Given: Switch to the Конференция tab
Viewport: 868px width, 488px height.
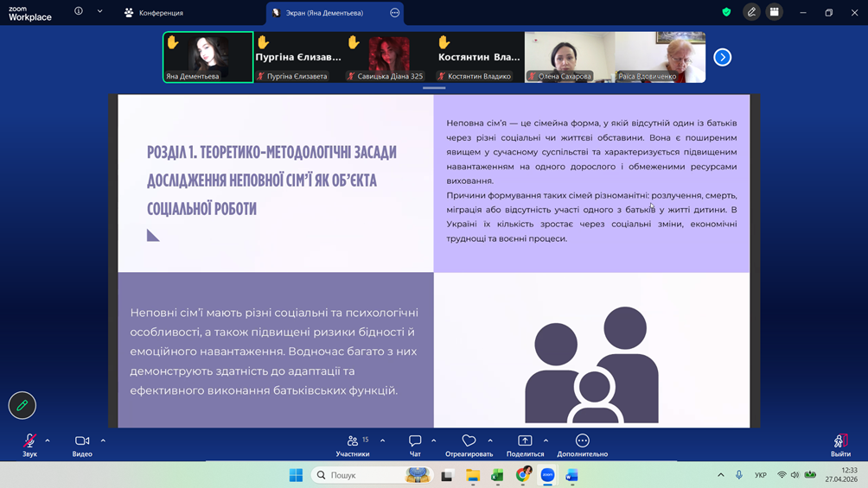Looking at the screenshot, I should 154,13.
